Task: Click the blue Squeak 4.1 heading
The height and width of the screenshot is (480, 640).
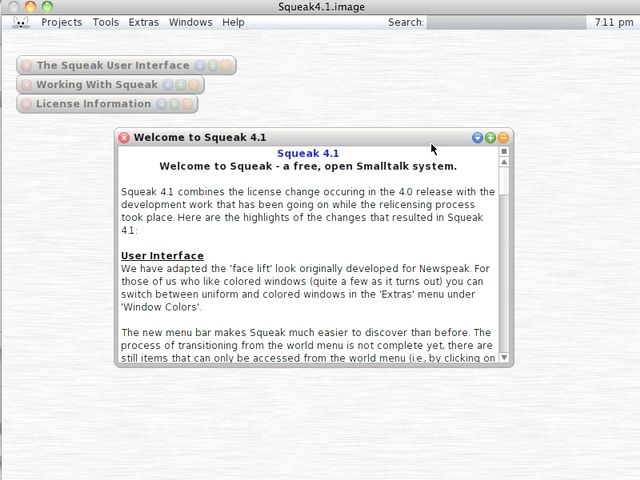Action: point(308,153)
